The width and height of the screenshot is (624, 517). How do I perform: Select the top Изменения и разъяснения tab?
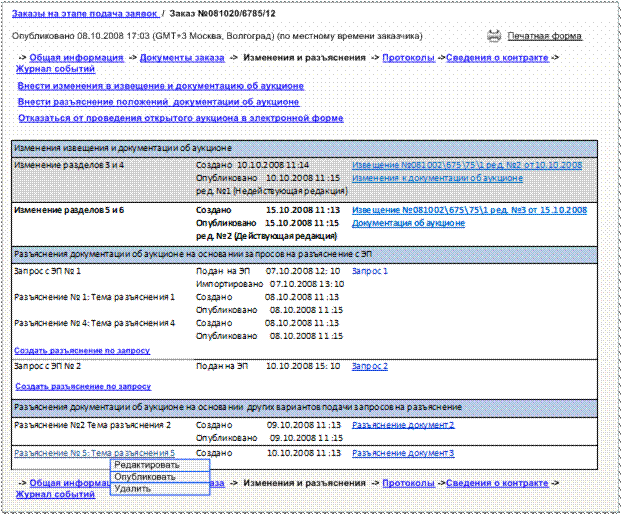pyautogui.click(x=304, y=58)
